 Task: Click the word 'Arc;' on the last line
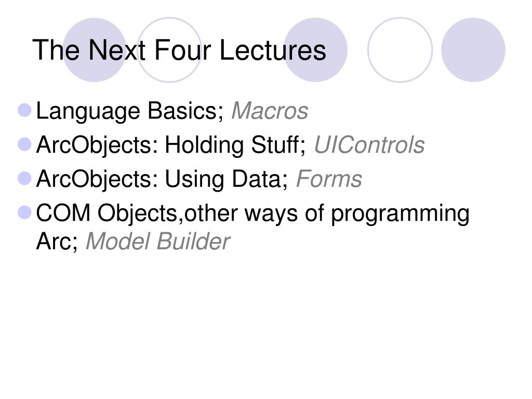57,241
